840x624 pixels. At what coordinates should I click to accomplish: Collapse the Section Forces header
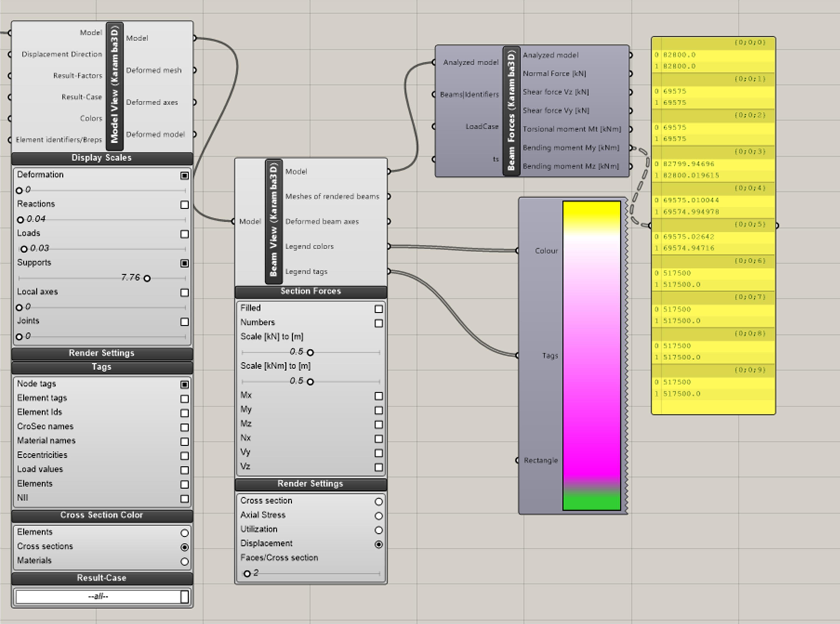[x=311, y=291]
